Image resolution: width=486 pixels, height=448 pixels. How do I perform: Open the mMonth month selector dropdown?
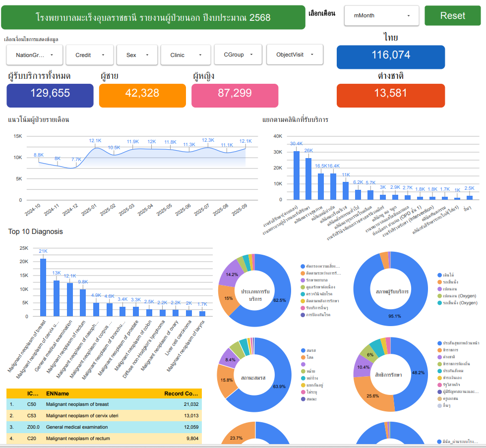[x=381, y=15]
